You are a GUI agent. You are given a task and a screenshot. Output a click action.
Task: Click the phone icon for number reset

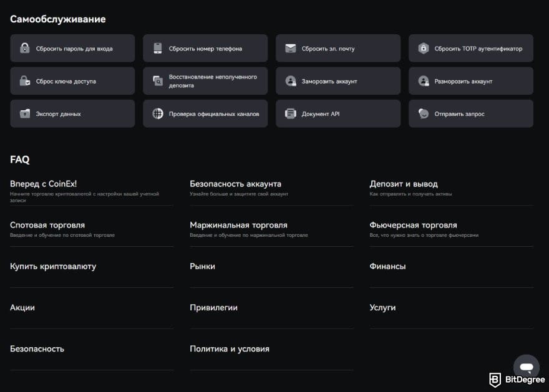tap(158, 48)
